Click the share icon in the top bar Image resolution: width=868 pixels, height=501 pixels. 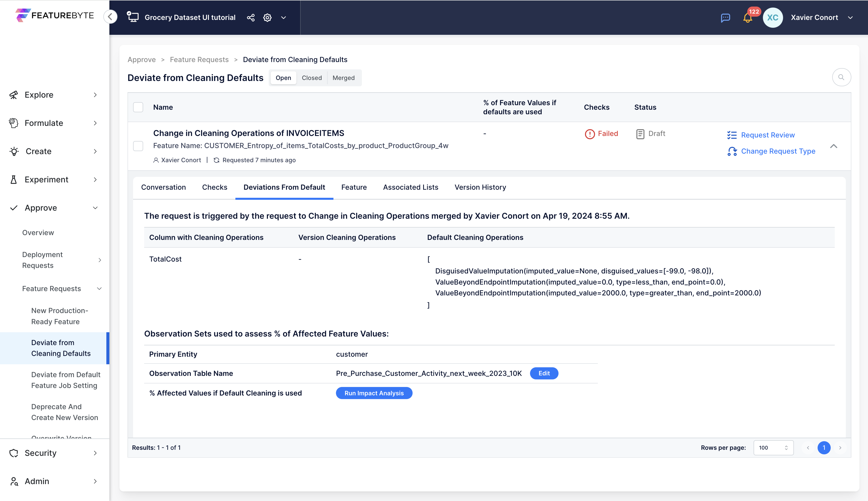tap(251, 18)
